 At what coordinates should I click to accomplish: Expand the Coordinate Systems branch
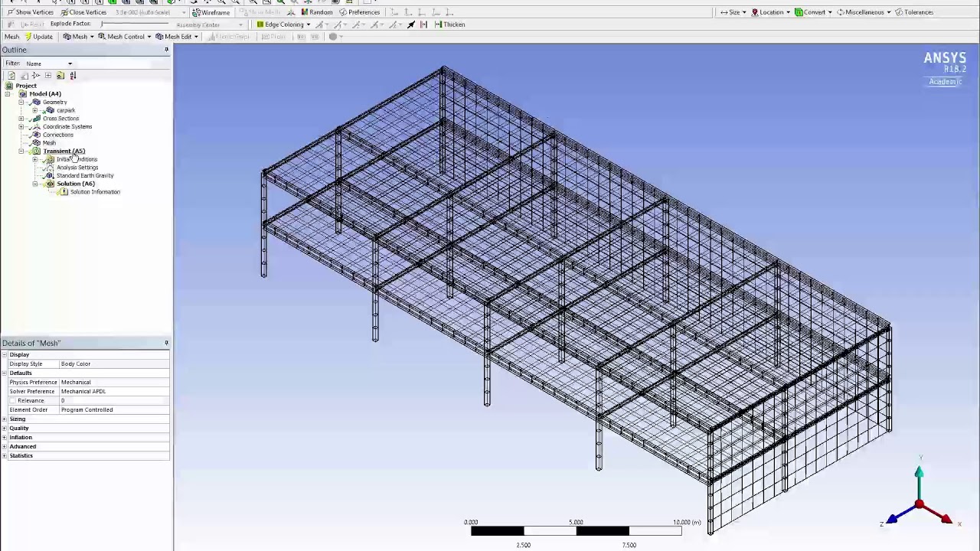[x=21, y=127]
